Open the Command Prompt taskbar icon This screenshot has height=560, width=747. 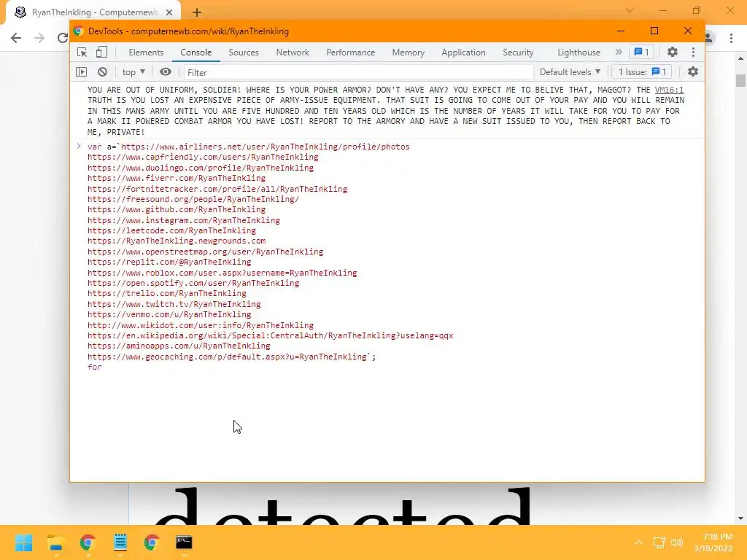(x=184, y=542)
